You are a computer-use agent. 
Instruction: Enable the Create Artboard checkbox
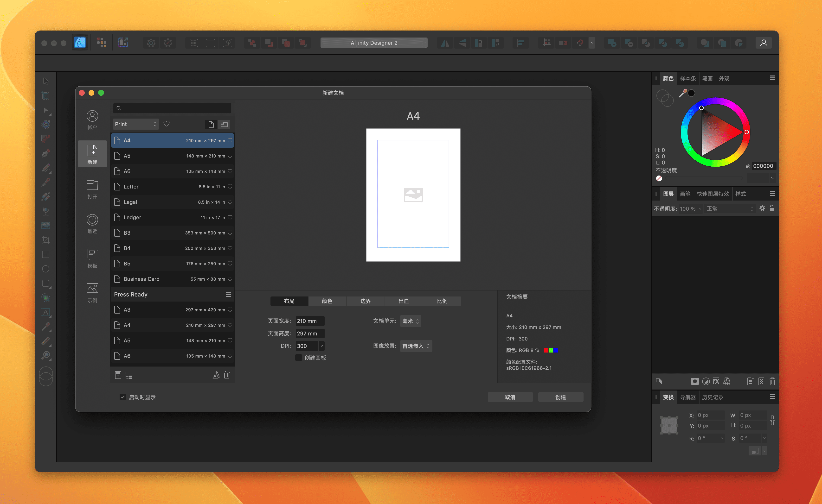click(x=299, y=358)
